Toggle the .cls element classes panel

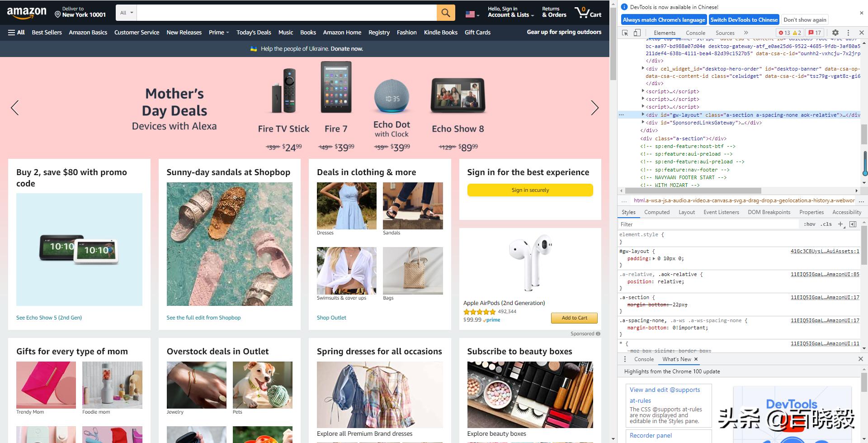point(826,224)
